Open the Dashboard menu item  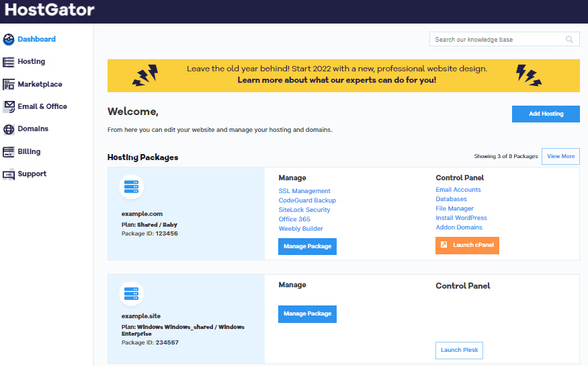point(36,39)
